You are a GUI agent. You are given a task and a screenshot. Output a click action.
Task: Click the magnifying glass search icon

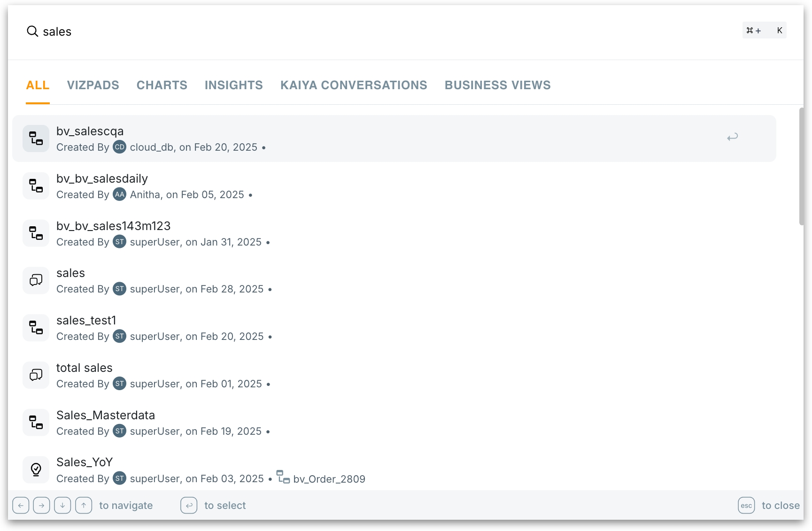pyautogui.click(x=32, y=31)
